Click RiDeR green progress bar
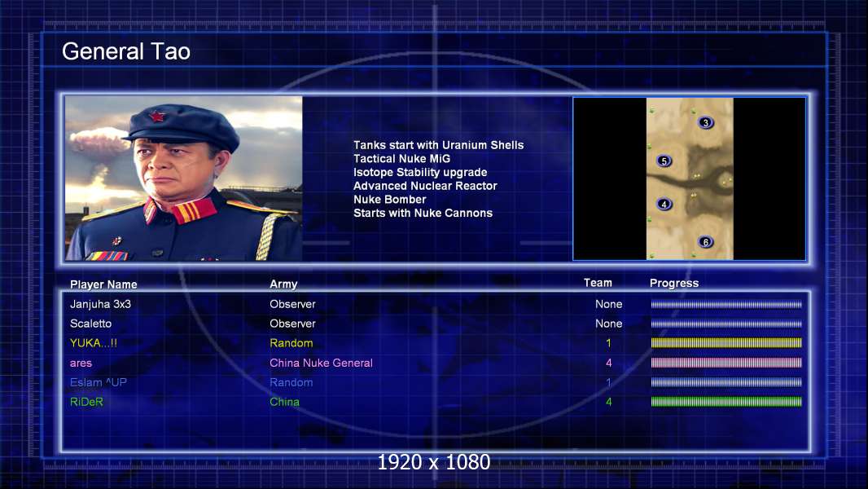The width and height of the screenshot is (868, 489). [x=726, y=402]
